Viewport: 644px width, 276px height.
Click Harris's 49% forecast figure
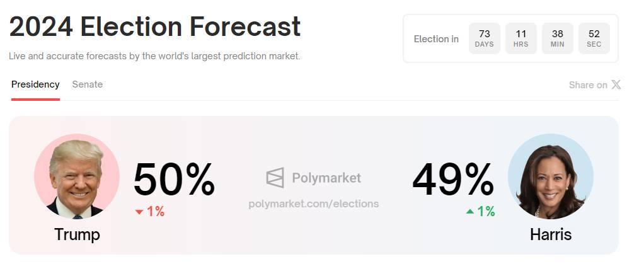click(x=452, y=180)
